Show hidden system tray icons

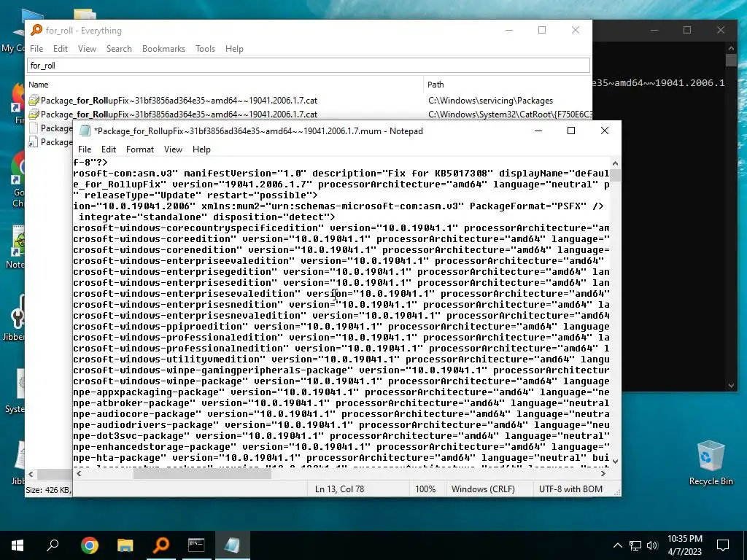coord(617,545)
